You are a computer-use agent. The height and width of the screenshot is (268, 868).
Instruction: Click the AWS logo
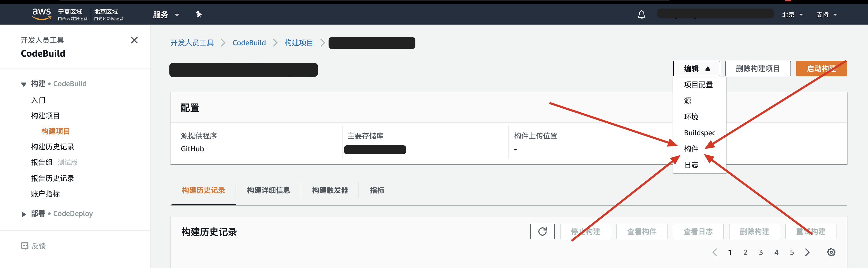click(x=41, y=14)
